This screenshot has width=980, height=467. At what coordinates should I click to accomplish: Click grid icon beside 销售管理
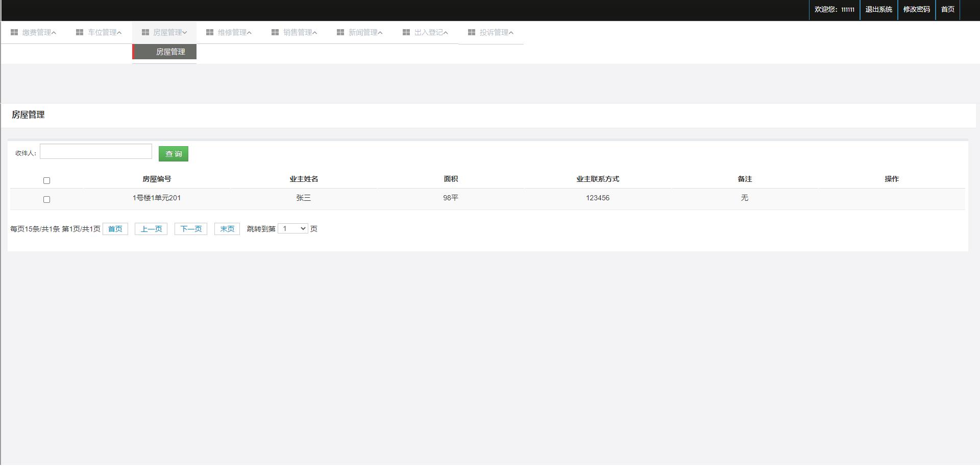[275, 32]
